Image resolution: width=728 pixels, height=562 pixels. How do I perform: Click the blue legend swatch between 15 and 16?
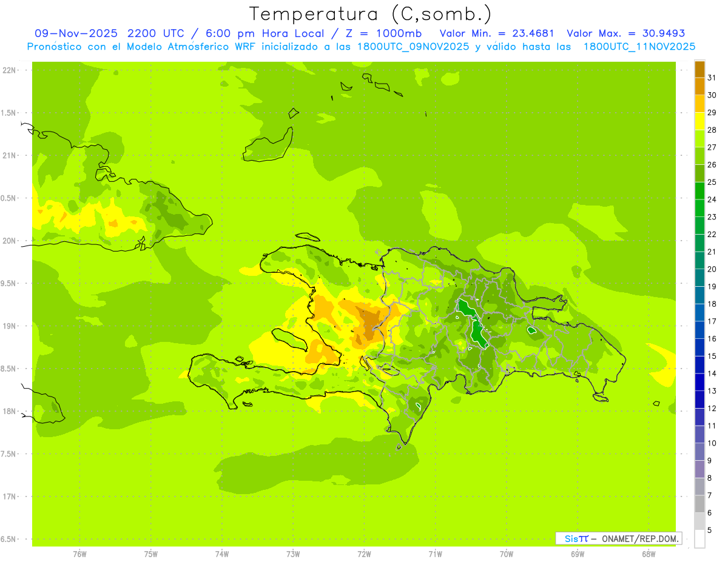[699, 347]
